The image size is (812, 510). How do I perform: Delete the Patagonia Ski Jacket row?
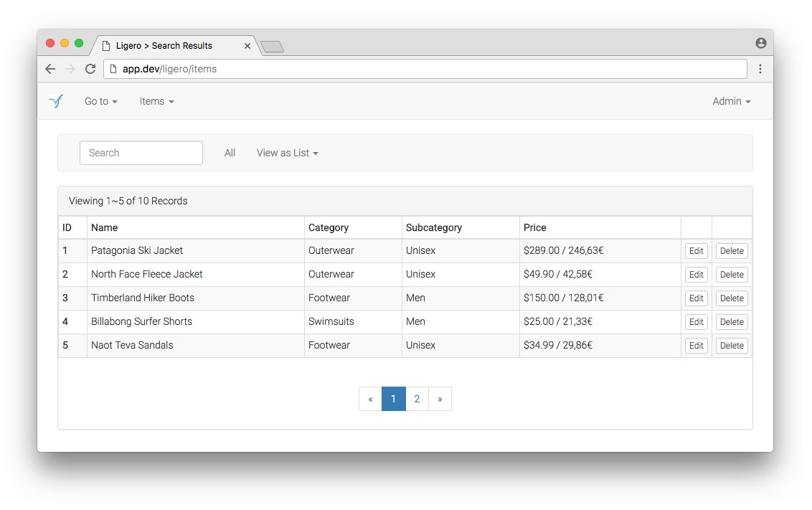pyautogui.click(x=731, y=251)
